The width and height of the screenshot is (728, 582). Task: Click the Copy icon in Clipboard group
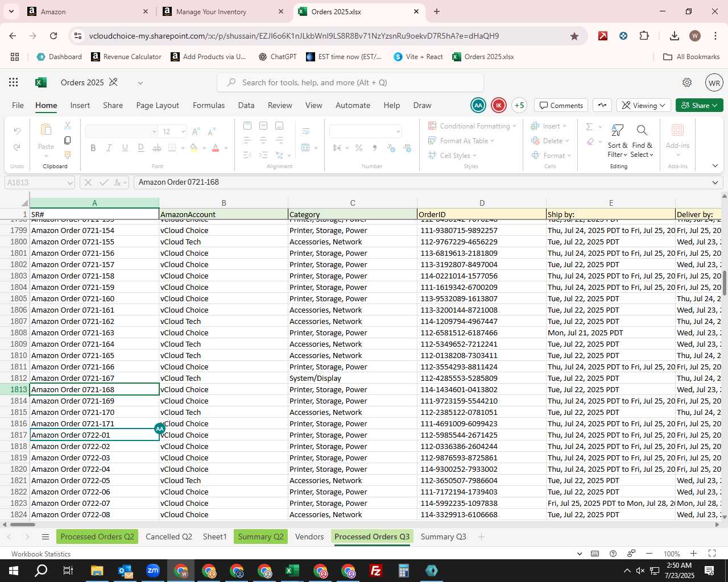(68, 140)
